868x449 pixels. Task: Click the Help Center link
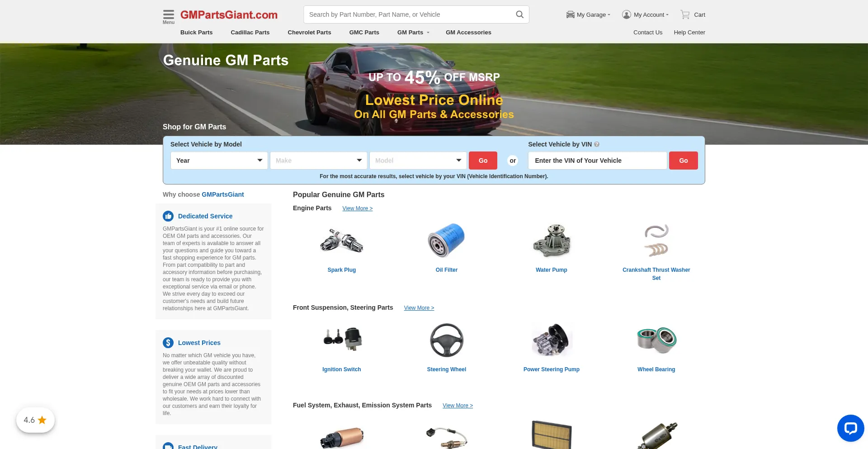689,32
